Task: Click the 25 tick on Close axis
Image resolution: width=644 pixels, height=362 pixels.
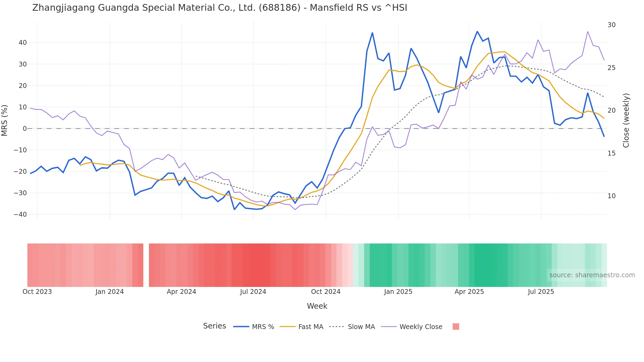Action: coord(612,68)
